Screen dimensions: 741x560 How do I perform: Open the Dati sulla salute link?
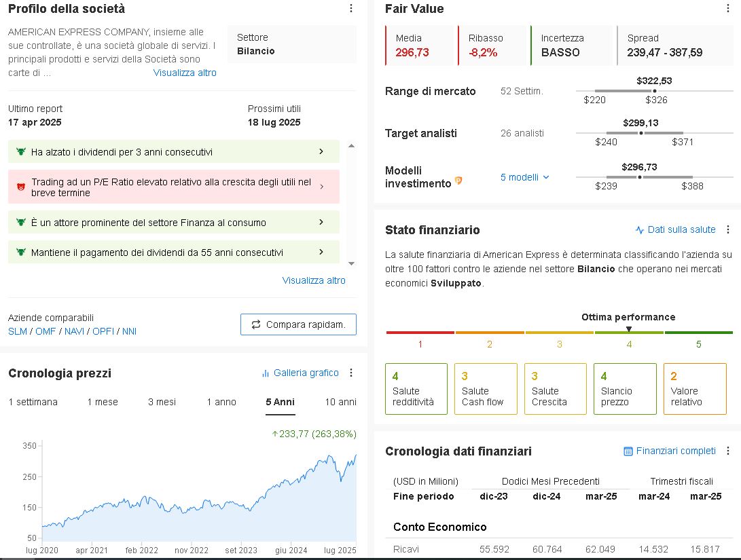click(681, 229)
